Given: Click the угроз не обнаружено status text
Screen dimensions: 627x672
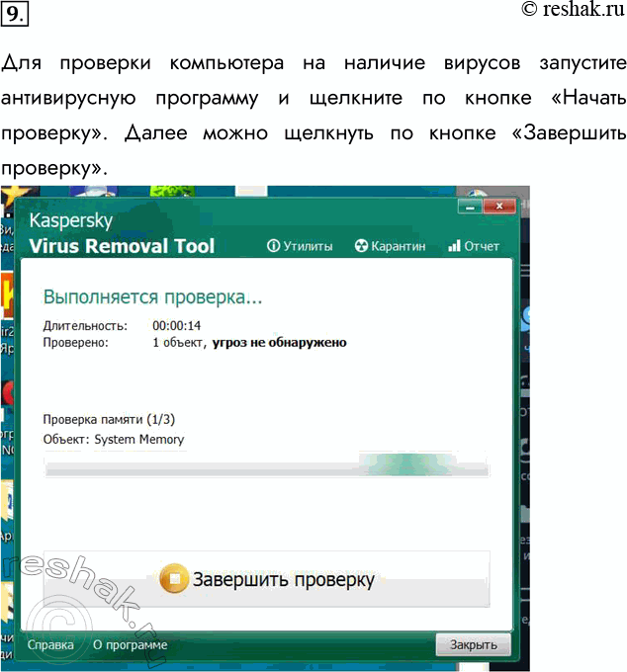Looking at the screenshot, I should (280, 342).
